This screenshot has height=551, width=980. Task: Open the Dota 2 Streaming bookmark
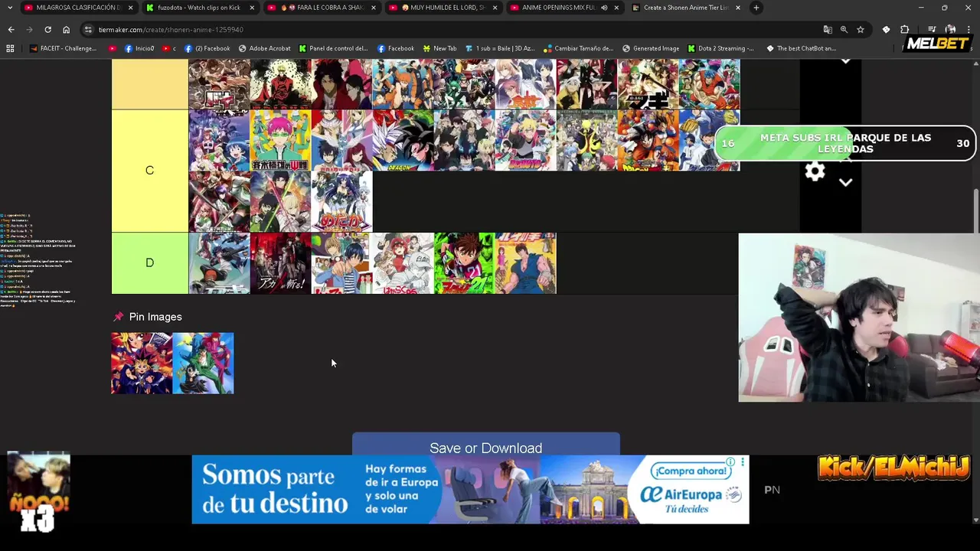click(720, 48)
